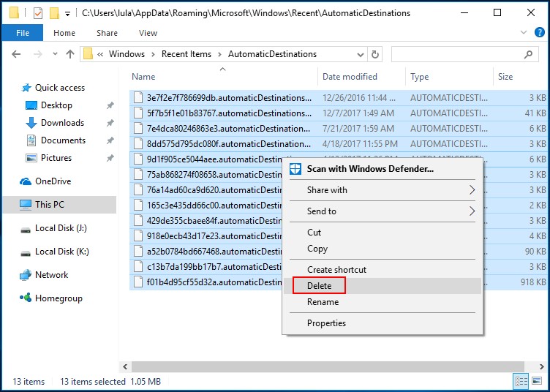Switch to the View ribbon tab
The image size is (550, 392).
coord(148,33)
